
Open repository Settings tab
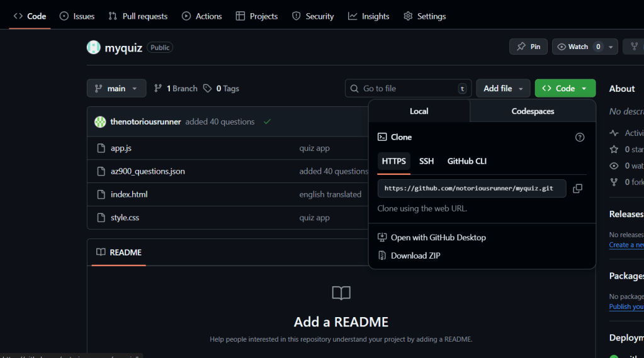pos(425,16)
